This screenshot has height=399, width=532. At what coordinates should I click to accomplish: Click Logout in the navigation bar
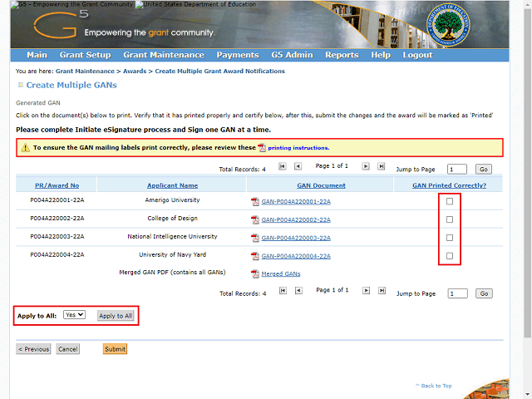(x=417, y=55)
